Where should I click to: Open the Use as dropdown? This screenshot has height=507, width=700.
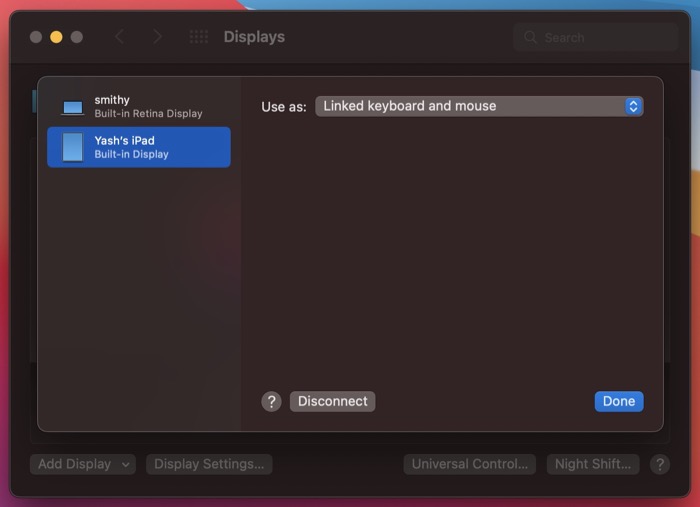(x=479, y=106)
